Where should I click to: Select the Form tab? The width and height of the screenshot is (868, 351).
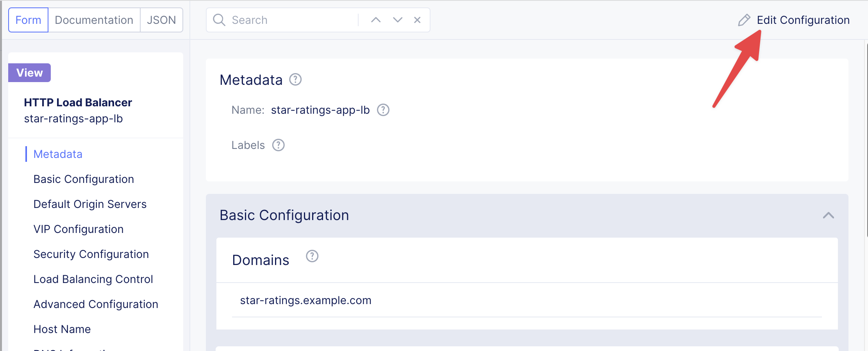[28, 20]
